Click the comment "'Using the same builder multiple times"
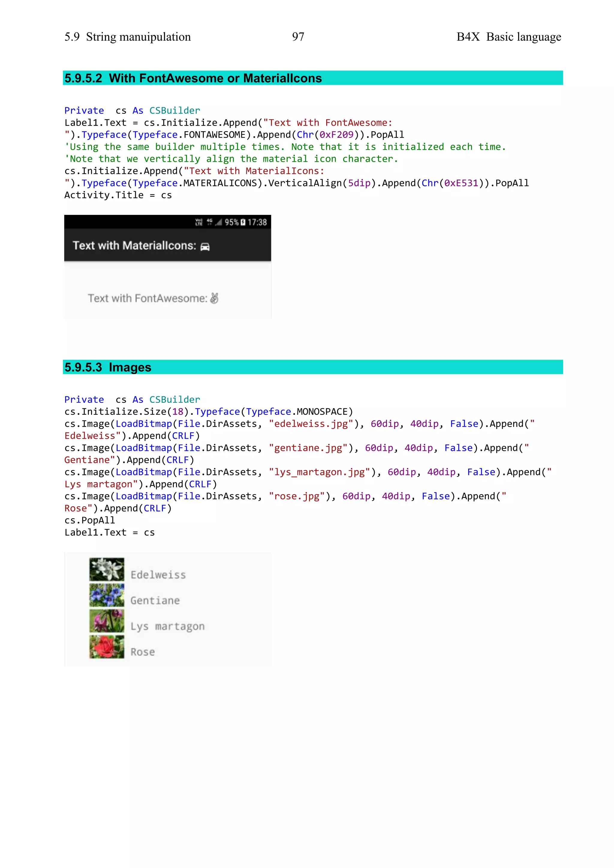The image size is (614, 868). pos(285,147)
